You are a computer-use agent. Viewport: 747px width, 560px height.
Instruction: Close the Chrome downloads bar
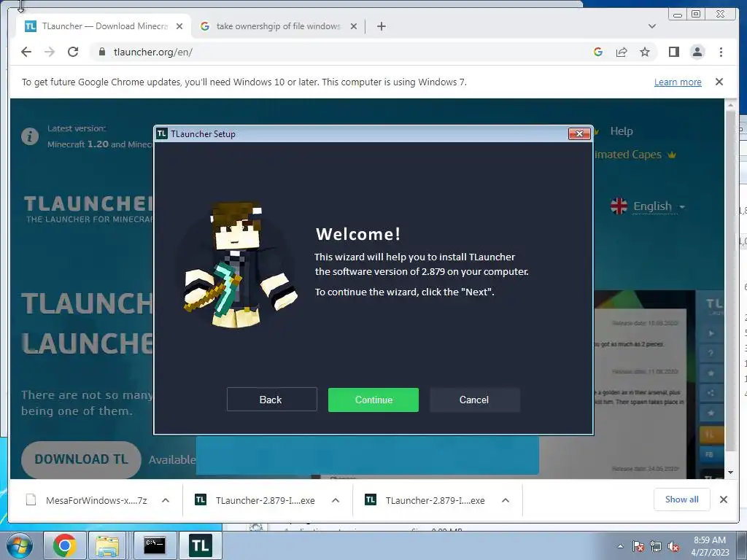point(723,499)
